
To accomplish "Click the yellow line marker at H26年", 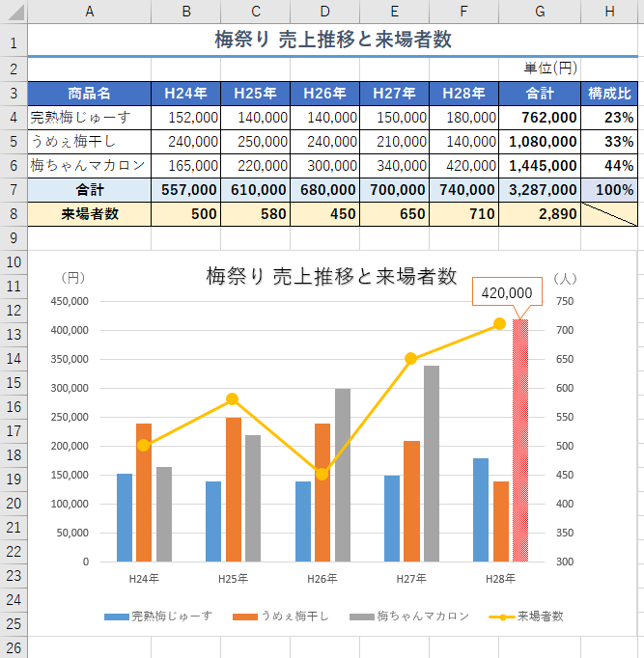I will point(322,474).
